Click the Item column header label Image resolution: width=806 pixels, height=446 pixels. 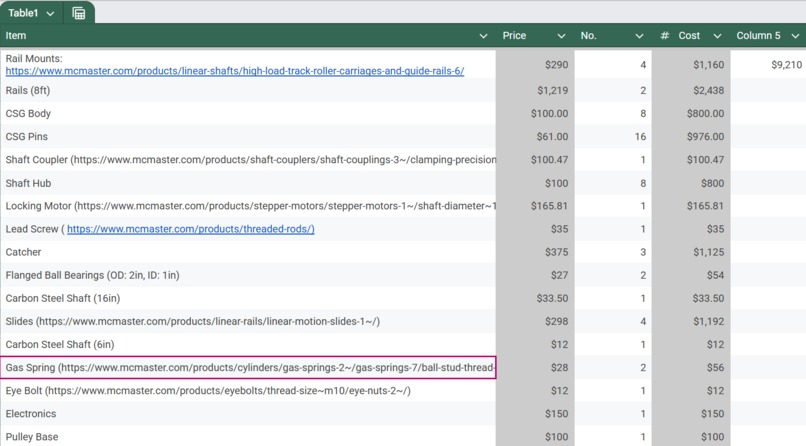[x=16, y=36]
